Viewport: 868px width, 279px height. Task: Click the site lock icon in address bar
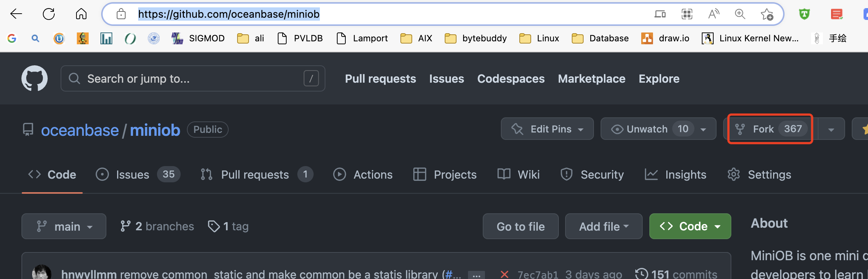click(x=121, y=14)
